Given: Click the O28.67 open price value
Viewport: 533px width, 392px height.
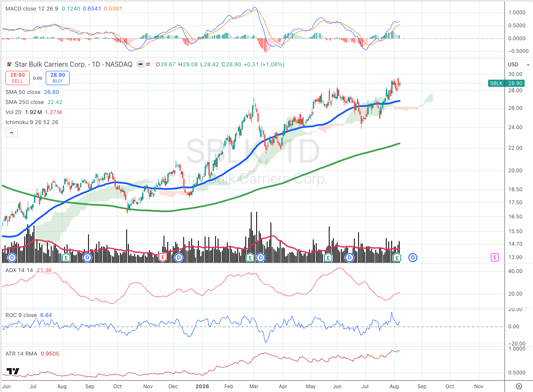Looking at the screenshot, I should point(166,65).
